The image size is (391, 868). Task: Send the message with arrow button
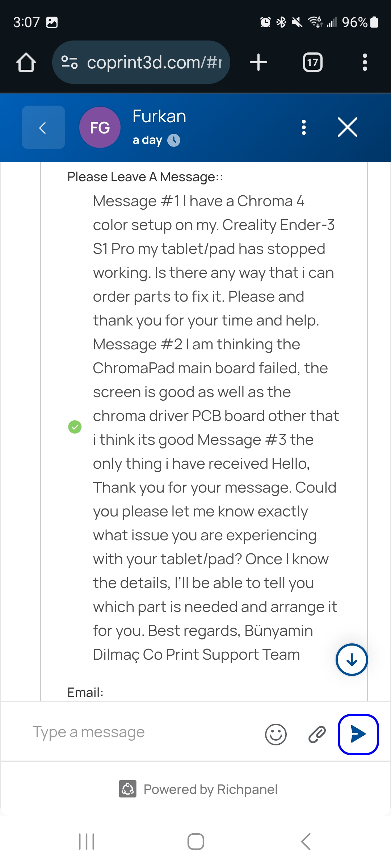[358, 734]
